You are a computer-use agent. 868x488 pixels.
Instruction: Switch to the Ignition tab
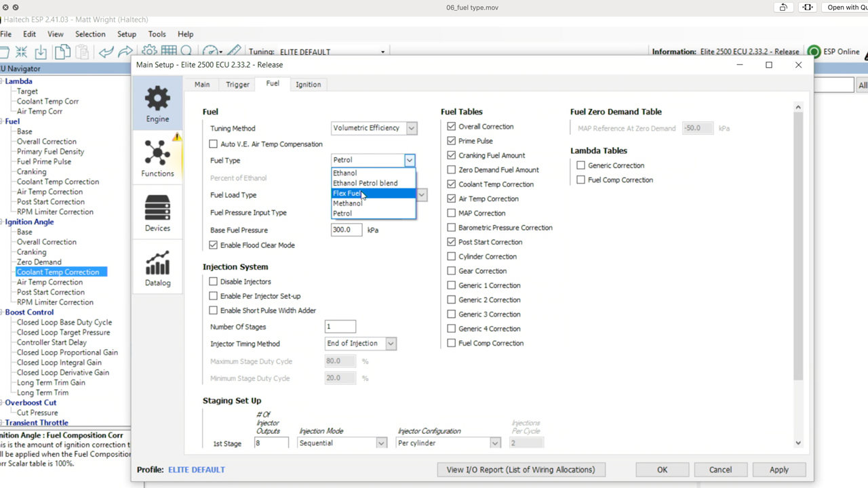pyautogui.click(x=308, y=84)
